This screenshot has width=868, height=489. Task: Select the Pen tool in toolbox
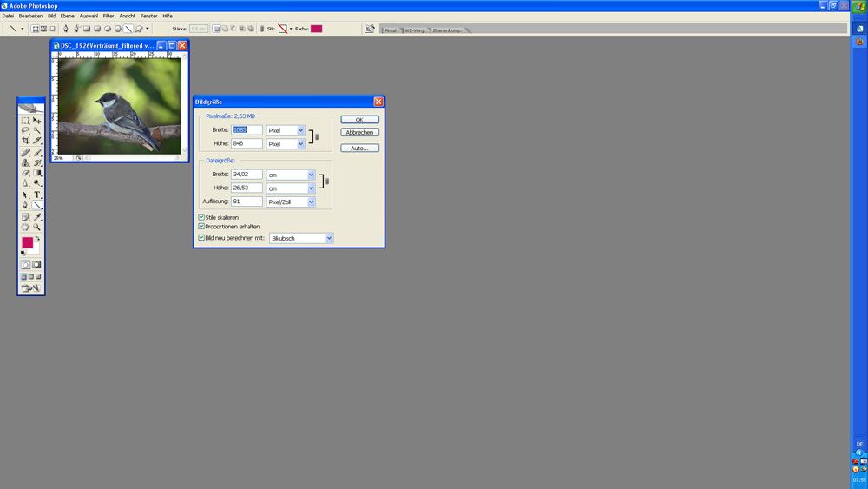(x=25, y=206)
